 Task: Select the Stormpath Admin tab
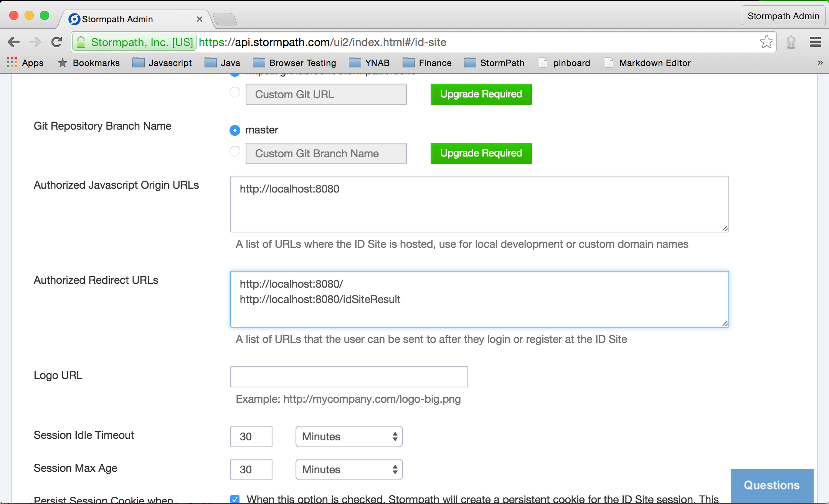point(134,19)
